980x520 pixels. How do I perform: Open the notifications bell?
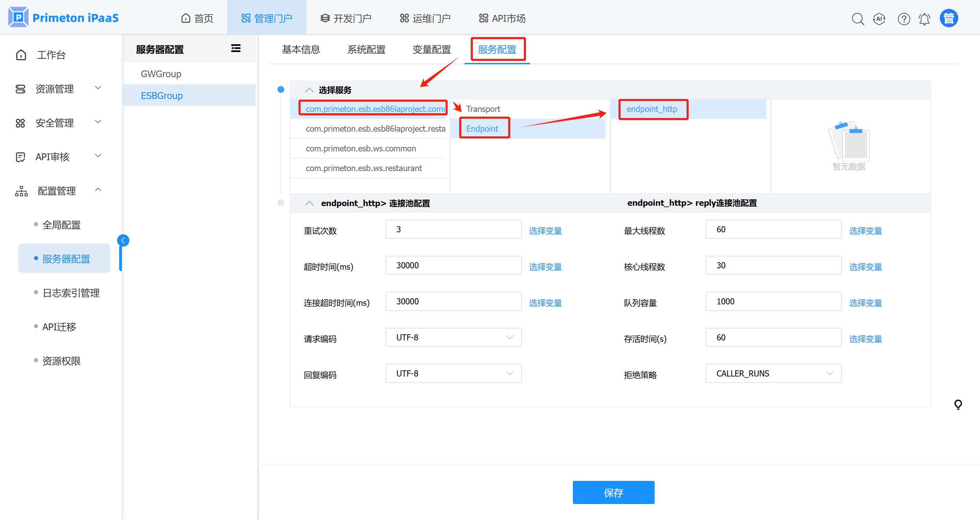(x=924, y=19)
